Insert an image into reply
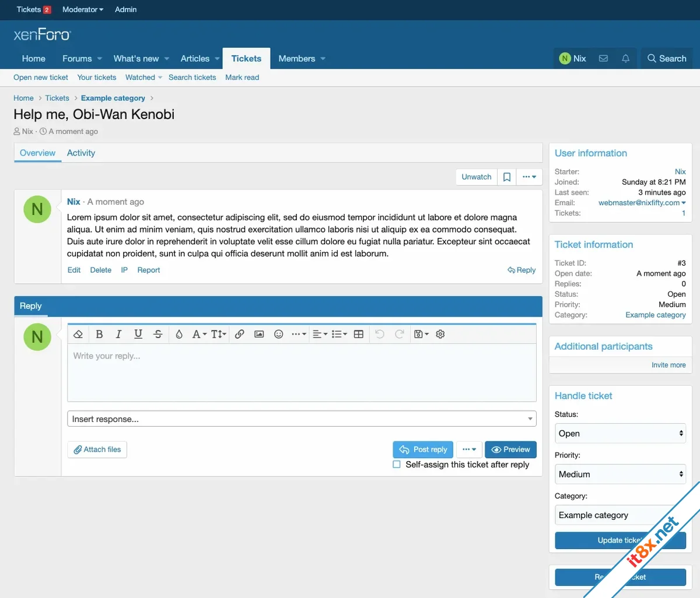The width and height of the screenshot is (700, 598). pyautogui.click(x=259, y=334)
